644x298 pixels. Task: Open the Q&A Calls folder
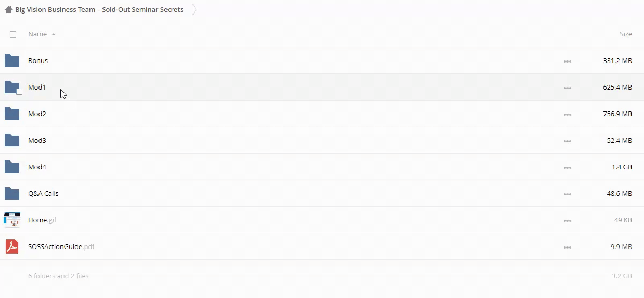(x=43, y=194)
